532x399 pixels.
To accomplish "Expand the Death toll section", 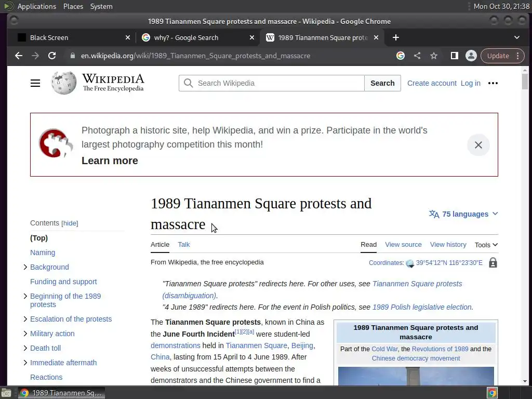I will pos(25,348).
